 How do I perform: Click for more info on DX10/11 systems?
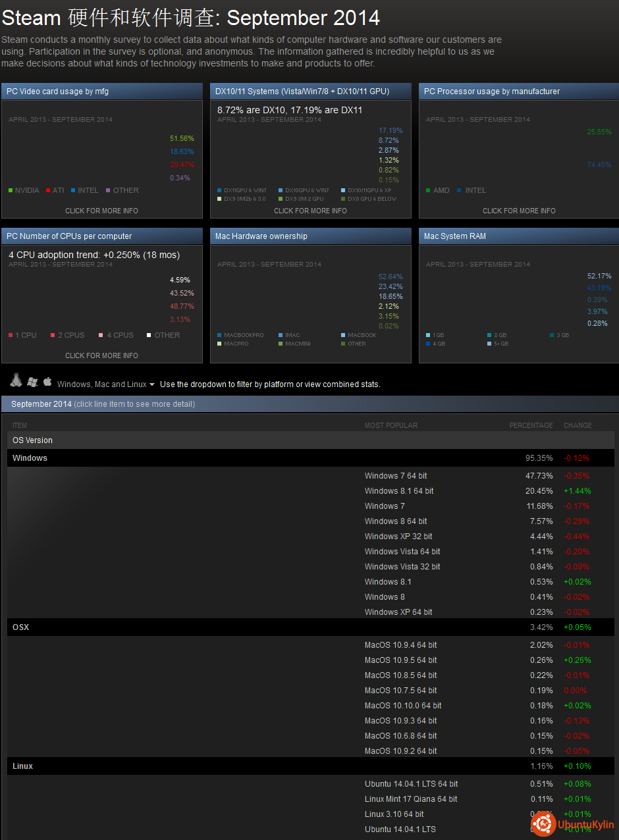[x=310, y=211]
